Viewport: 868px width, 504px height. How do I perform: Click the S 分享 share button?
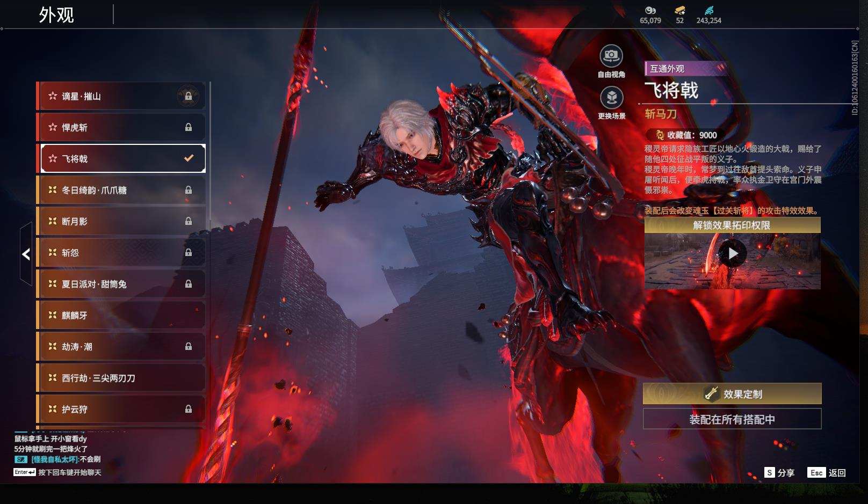tap(779, 472)
